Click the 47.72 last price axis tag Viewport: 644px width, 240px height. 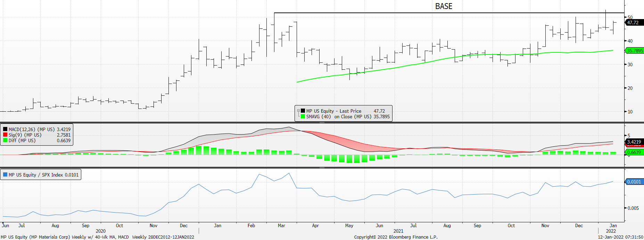[x=634, y=23]
